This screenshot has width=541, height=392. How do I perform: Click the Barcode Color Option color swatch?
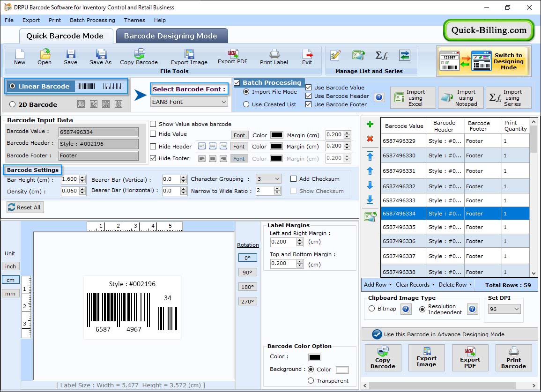tap(315, 357)
